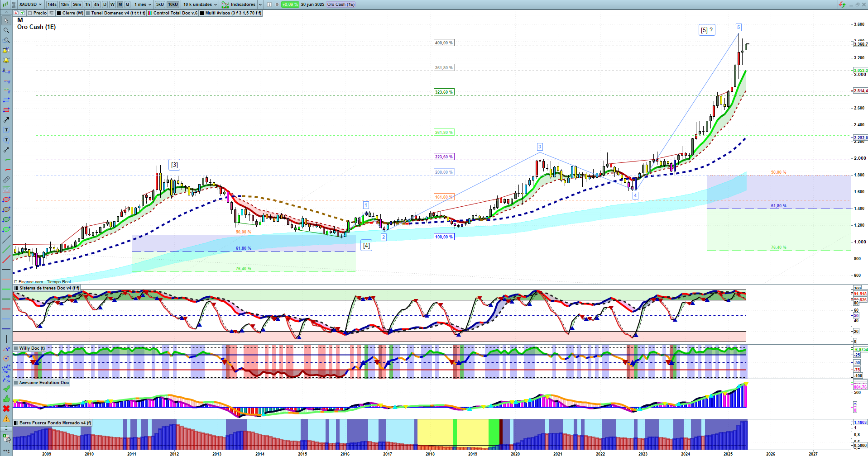Switch to the D daily timeframe
The width and height of the screenshot is (868, 456).
(105, 5)
